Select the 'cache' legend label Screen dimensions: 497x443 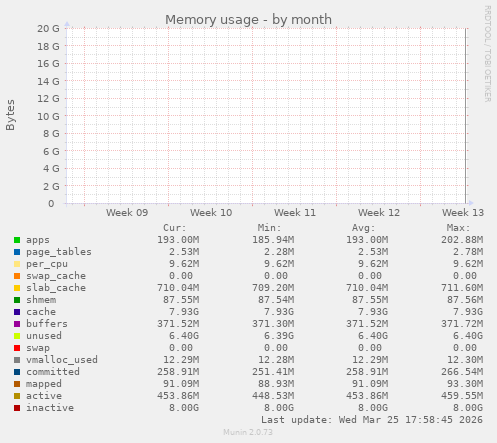click(x=41, y=312)
